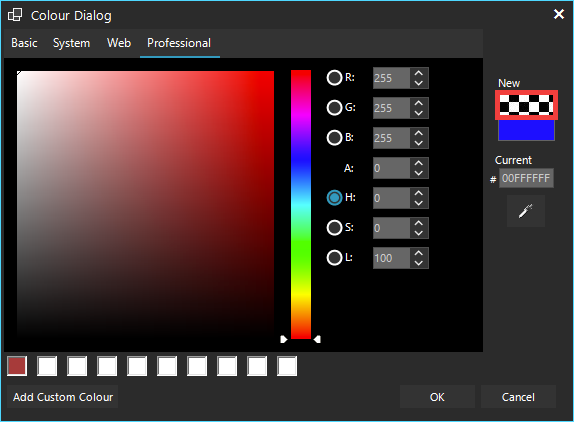The width and height of the screenshot is (574, 422).
Task: Select the R radio button
Action: (334, 78)
